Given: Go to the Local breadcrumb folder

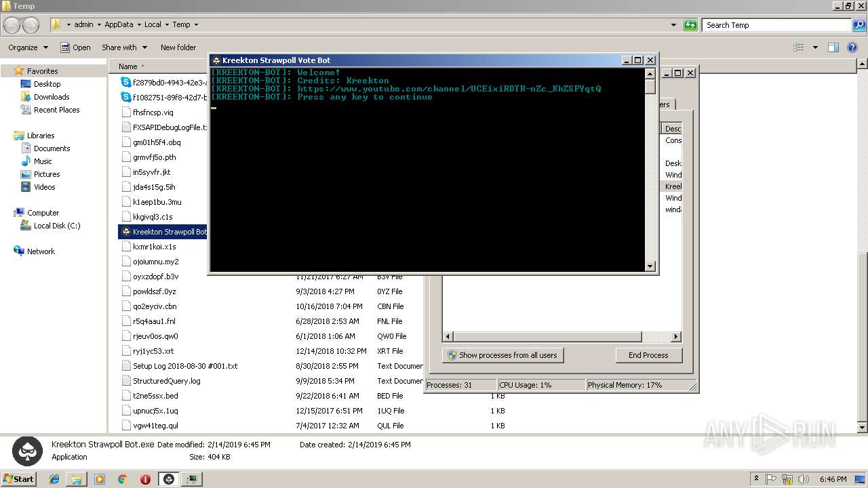Looking at the screenshot, I should (x=153, y=25).
